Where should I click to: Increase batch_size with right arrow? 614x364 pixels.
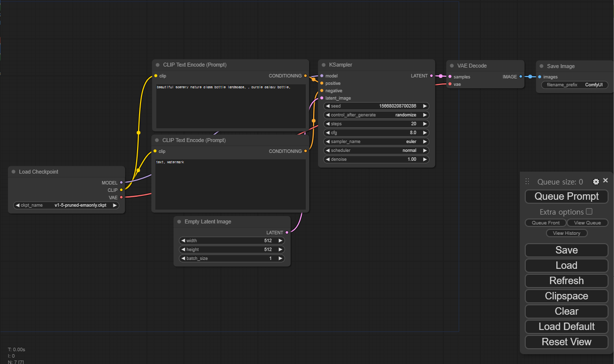(x=281, y=258)
